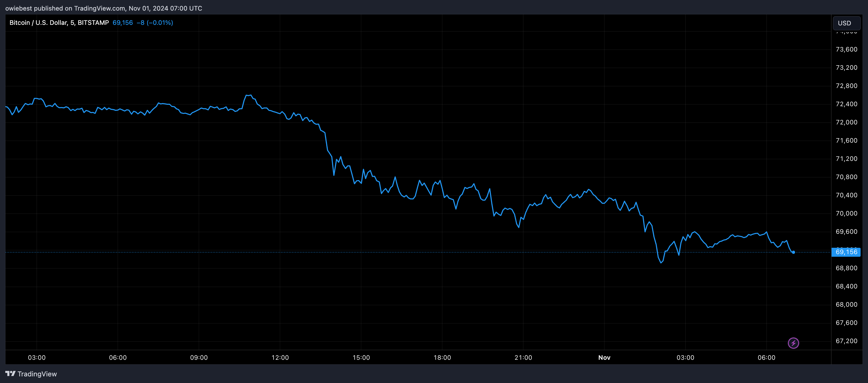This screenshot has width=868, height=383.
Task: Click the 09:00 time axis label
Action: (199, 357)
